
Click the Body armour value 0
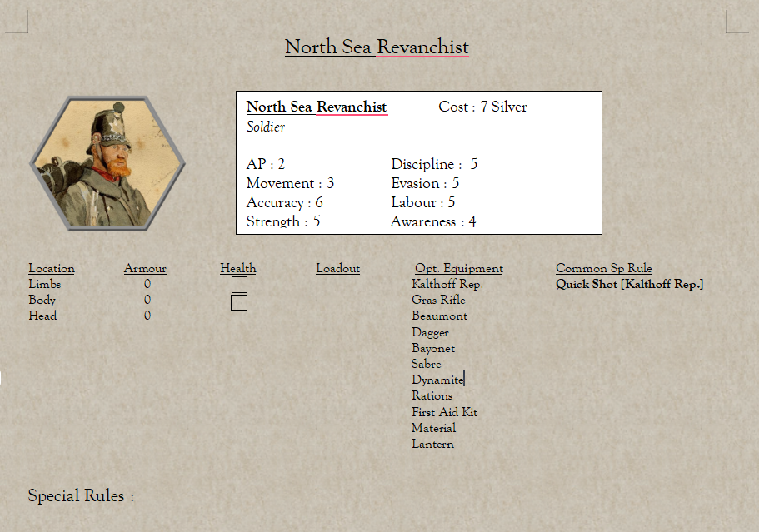[147, 300]
